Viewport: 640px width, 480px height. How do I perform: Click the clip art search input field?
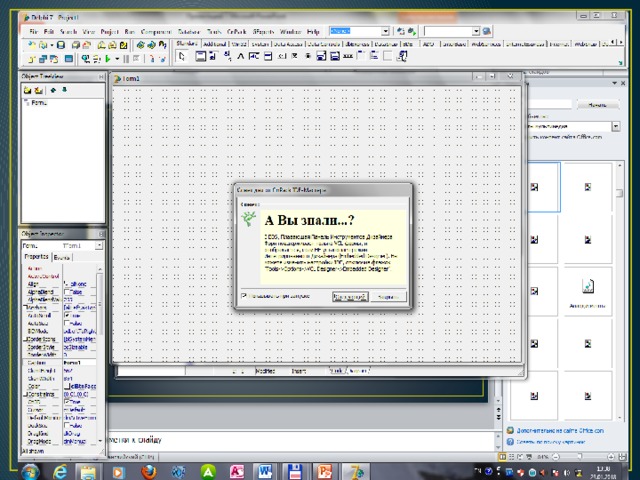[x=549, y=105]
